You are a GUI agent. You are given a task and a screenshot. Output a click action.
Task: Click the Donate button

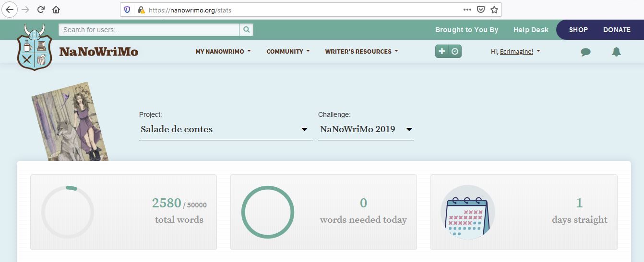click(x=616, y=30)
